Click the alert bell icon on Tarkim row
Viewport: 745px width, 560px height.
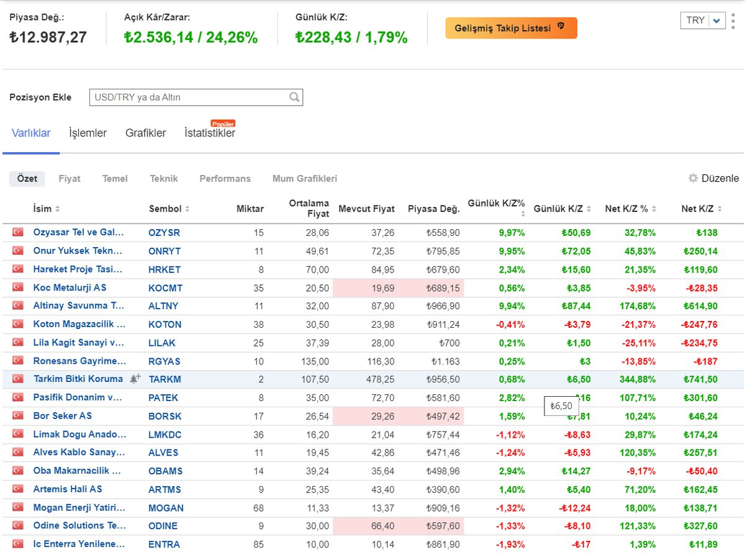coord(135,379)
